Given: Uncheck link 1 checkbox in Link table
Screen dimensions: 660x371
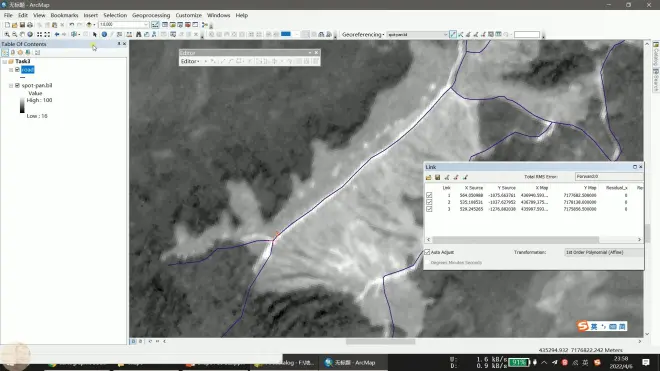Looking at the screenshot, I should [429, 195].
